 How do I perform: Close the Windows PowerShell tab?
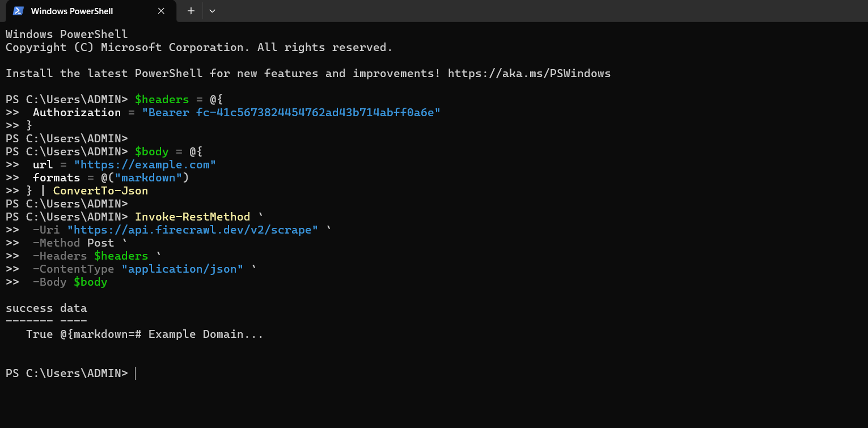(x=161, y=11)
